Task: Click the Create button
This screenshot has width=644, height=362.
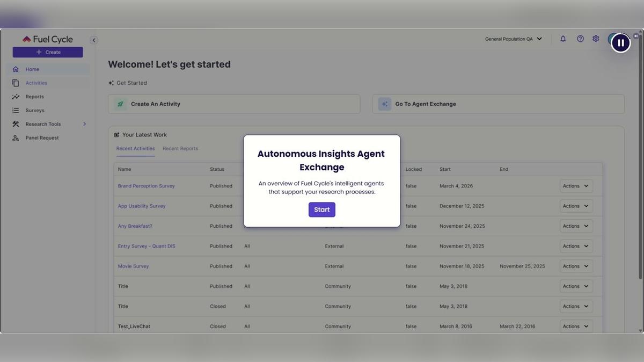Action: (48, 52)
